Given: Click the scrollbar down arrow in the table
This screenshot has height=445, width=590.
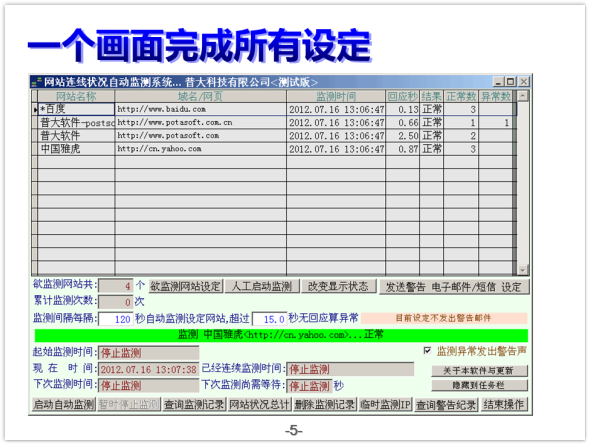Looking at the screenshot, I should pos(523,270).
